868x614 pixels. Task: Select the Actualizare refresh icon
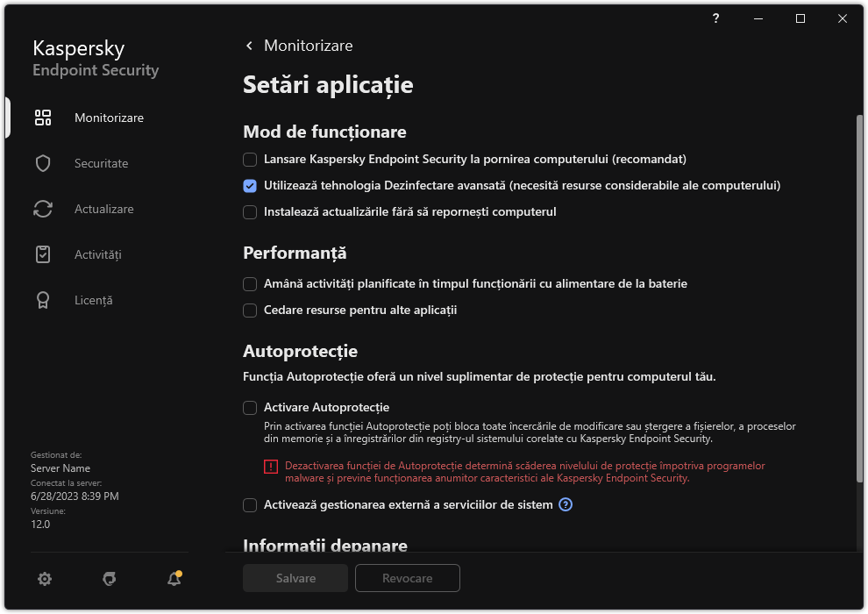(42, 208)
